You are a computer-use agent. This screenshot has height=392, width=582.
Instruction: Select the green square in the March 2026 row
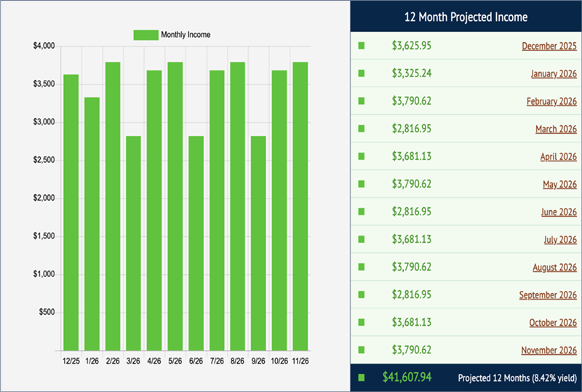point(362,129)
